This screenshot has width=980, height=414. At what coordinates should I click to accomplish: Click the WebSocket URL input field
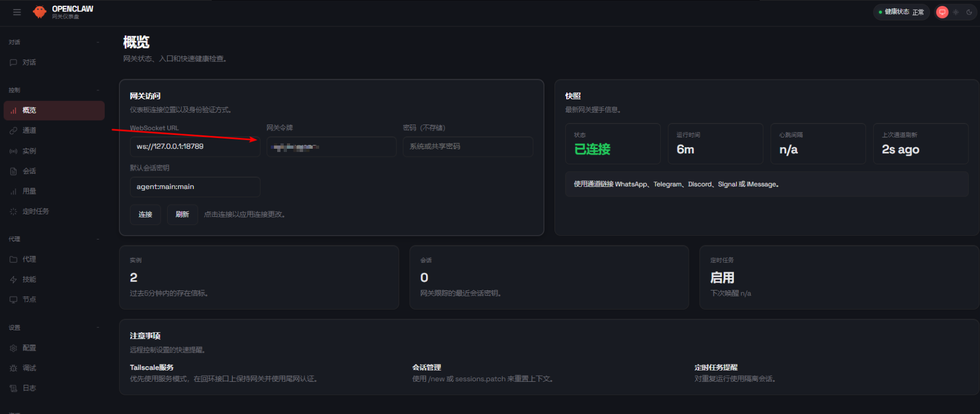195,147
